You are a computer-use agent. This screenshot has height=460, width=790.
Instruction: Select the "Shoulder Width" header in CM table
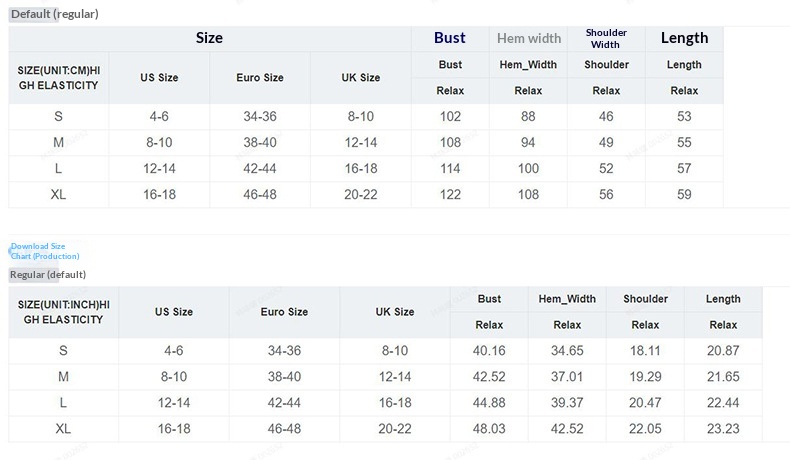coord(606,39)
